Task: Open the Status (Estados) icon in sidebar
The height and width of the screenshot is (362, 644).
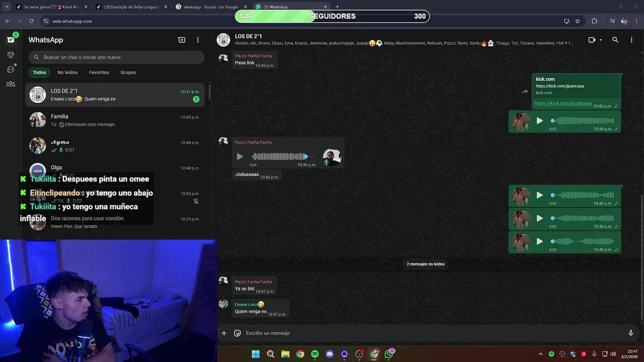Action: 11,54
